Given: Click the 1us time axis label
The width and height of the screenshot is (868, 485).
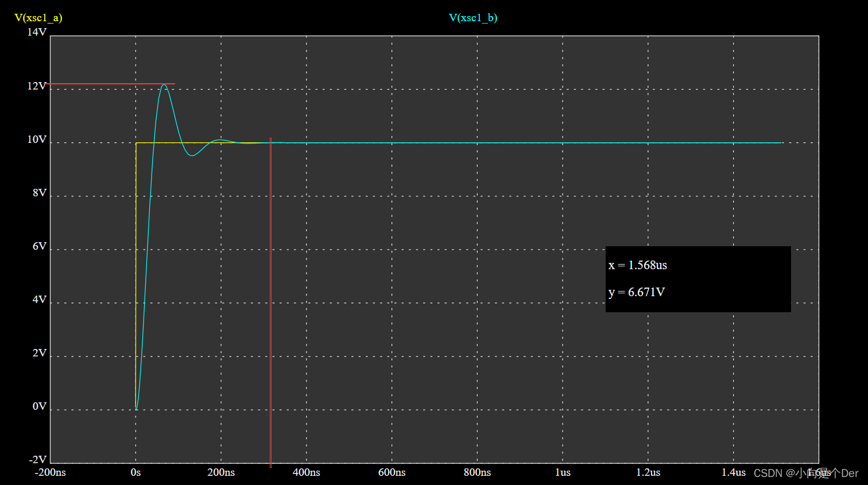Looking at the screenshot, I should pos(563,472).
